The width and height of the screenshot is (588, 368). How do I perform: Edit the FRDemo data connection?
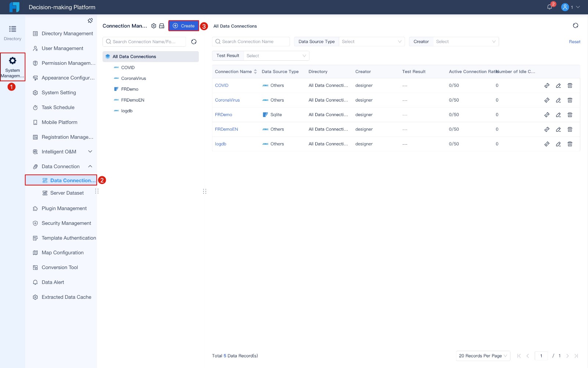click(x=558, y=115)
